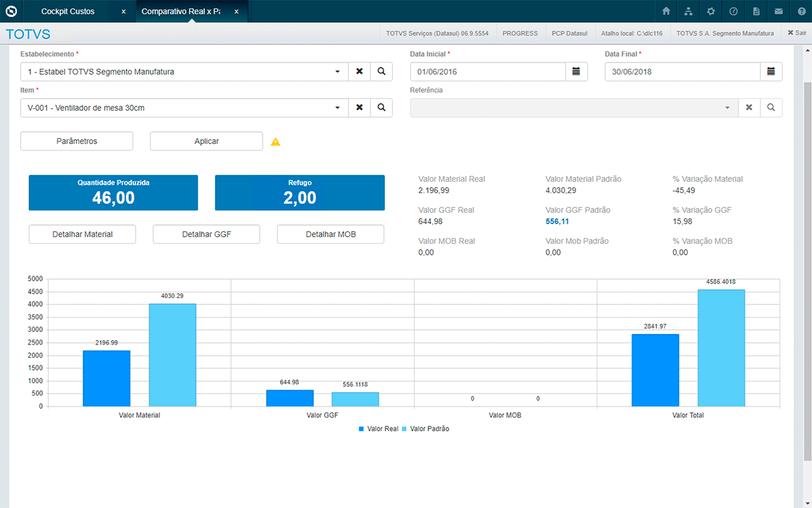Viewport: 812px width, 508px height.
Task: Clear the Item field with X icon
Action: pyautogui.click(x=359, y=108)
